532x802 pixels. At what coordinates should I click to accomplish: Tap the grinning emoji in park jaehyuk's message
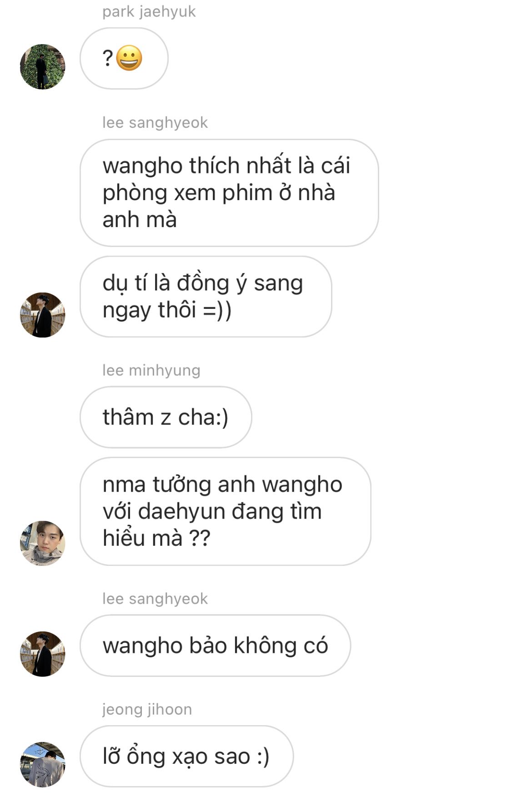(x=129, y=58)
